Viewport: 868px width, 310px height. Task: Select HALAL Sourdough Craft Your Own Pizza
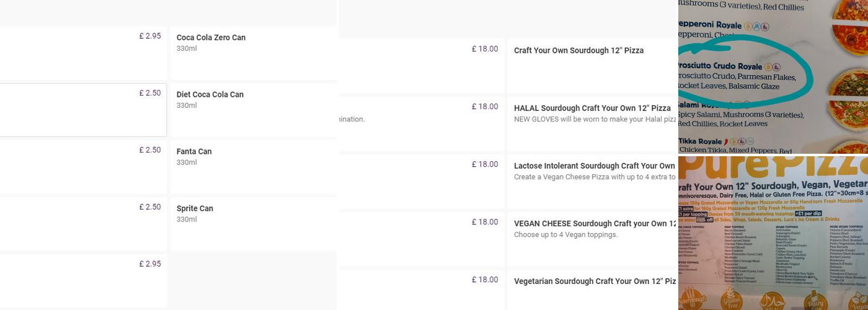pos(592,108)
